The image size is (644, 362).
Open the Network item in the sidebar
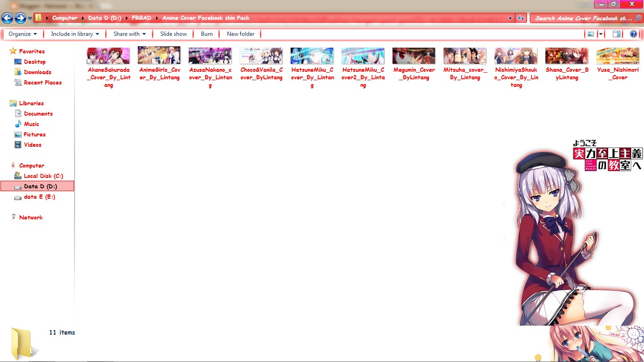31,217
